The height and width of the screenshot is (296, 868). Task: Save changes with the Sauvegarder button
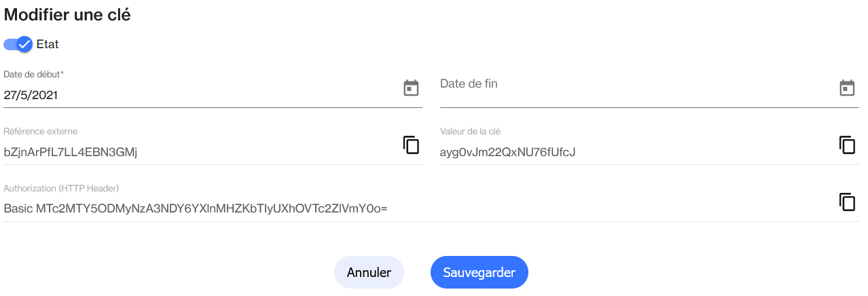[479, 272]
